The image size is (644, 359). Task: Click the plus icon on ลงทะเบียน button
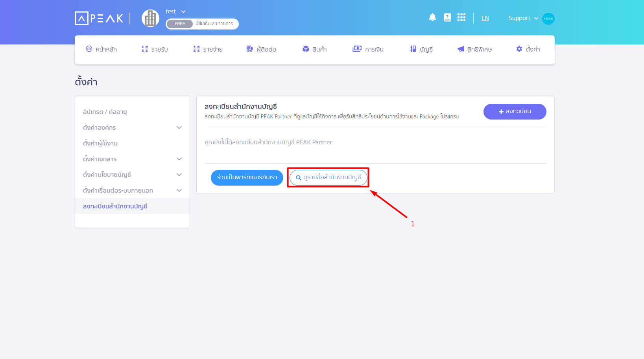point(501,112)
